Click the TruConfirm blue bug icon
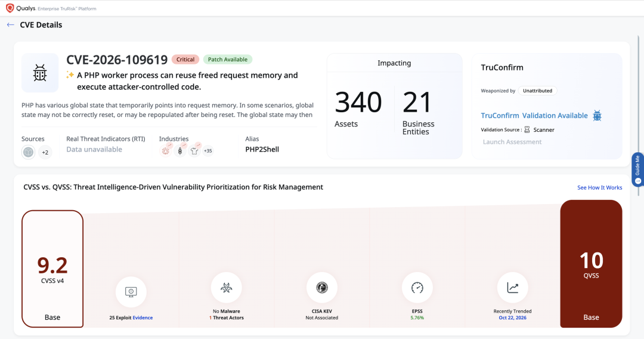The image size is (644, 339). 597,116
